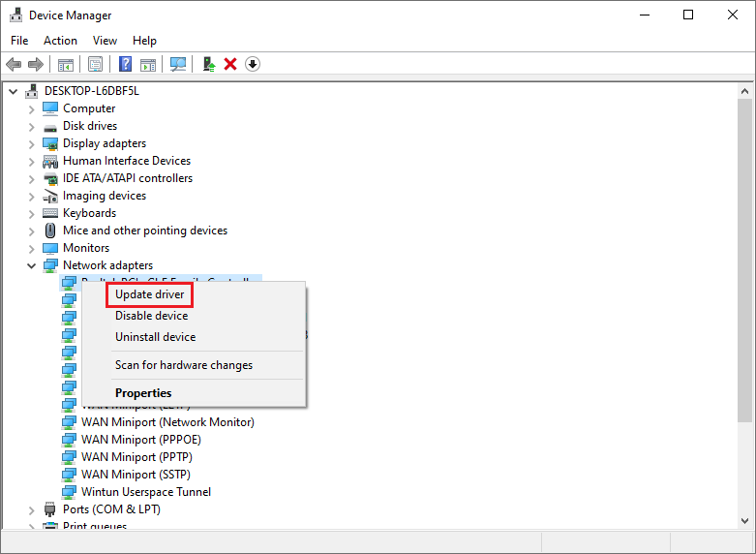
Task: Open the blue Help question-mark icon
Action: [x=126, y=64]
